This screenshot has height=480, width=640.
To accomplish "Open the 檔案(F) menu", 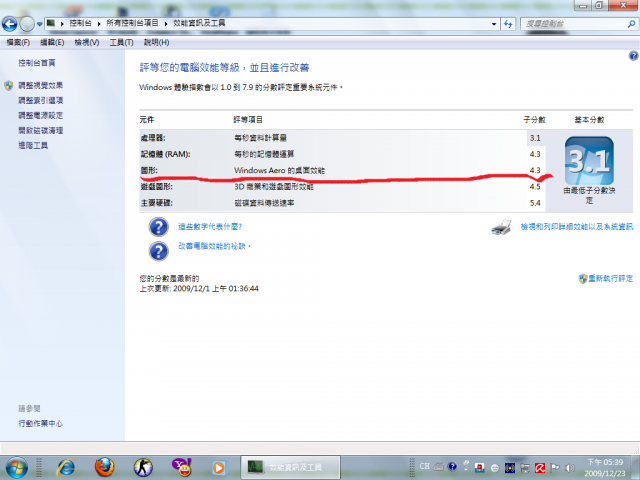I will point(18,42).
